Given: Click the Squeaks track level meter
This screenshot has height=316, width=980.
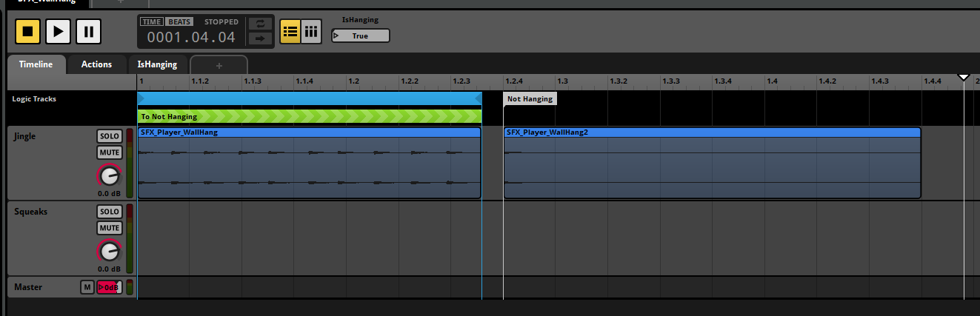Looking at the screenshot, I should pyautogui.click(x=130, y=238).
